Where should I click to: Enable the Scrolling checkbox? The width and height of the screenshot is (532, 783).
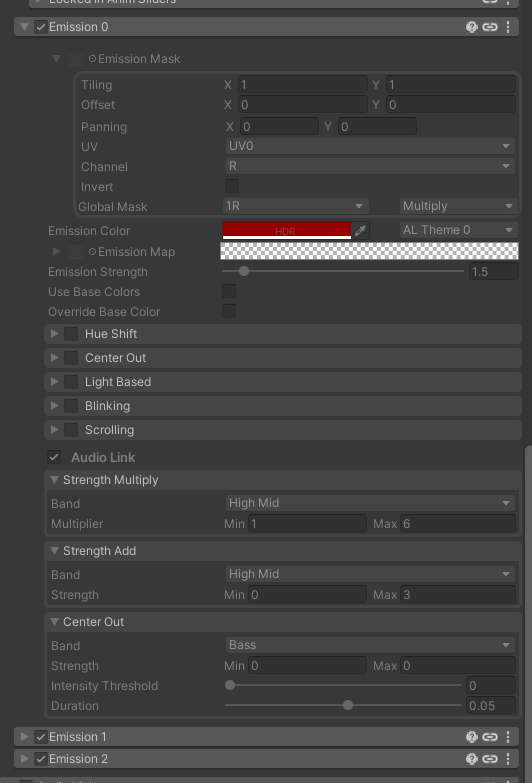click(x=71, y=429)
